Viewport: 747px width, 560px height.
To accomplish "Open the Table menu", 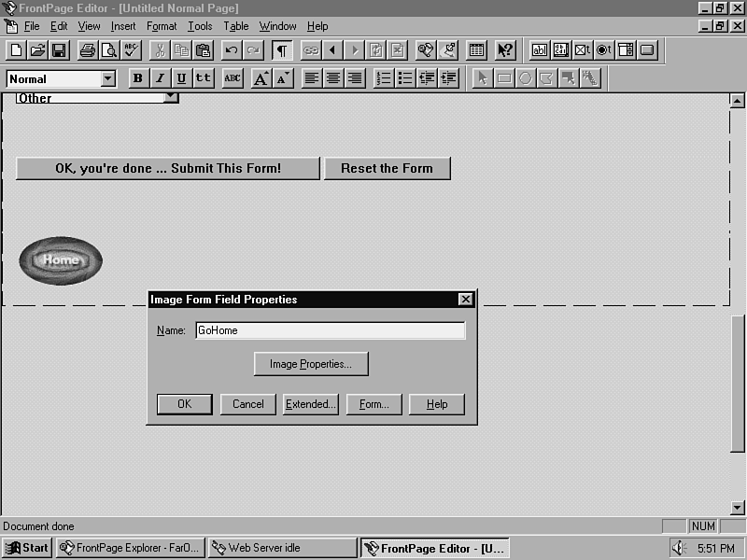I will click(x=235, y=26).
